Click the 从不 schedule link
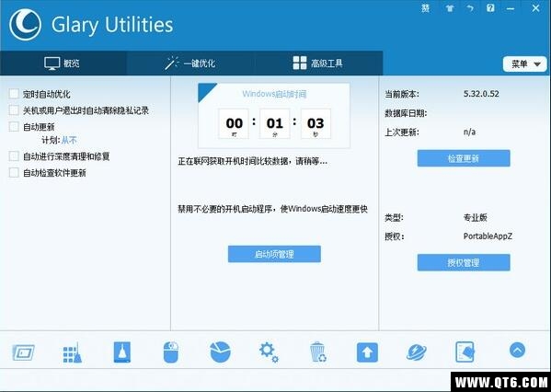Image resolution: width=551 pixels, height=392 pixels. [x=69, y=141]
